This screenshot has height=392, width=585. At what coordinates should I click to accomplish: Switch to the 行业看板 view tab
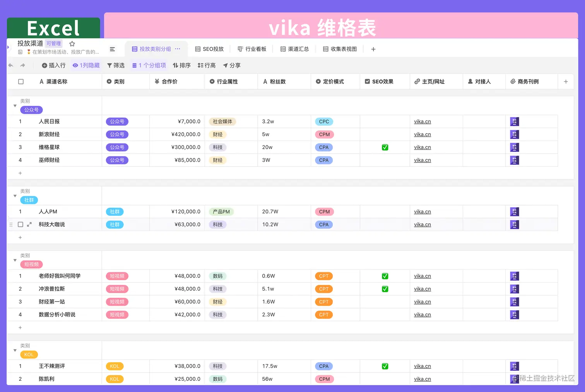pyautogui.click(x=252, y=49)
